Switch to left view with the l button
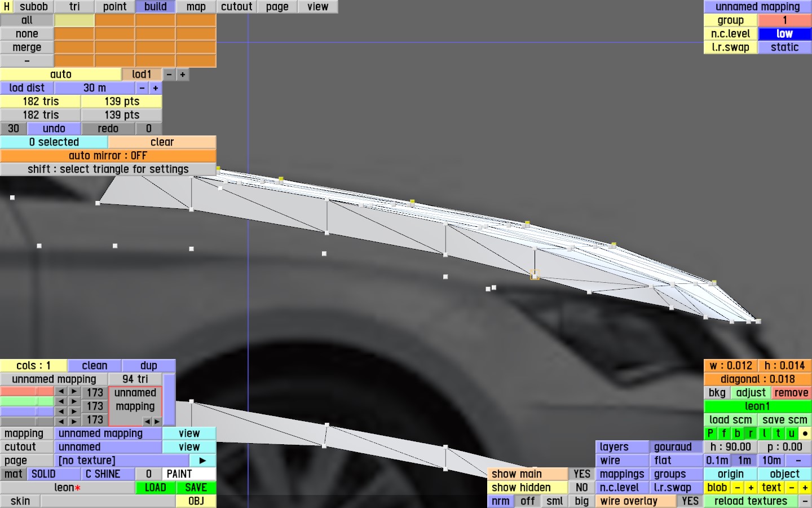The width and height of the screenshot is (812, 508). tap(765, 433)
